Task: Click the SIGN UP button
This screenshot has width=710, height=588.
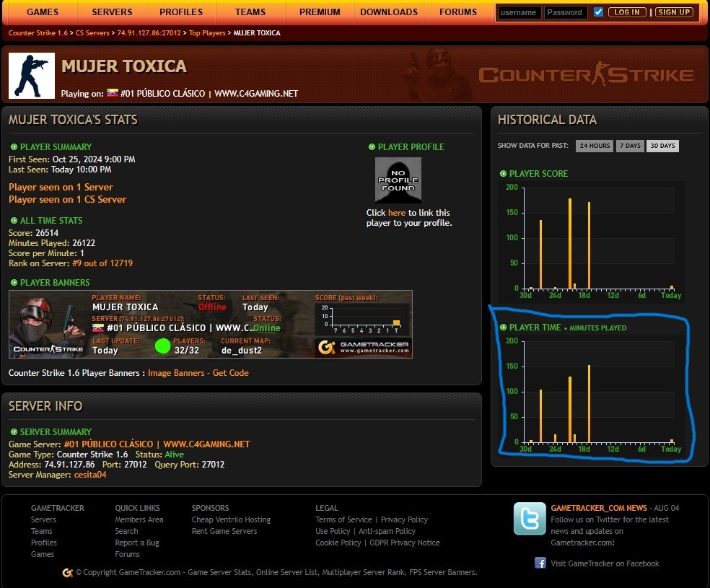Action: coord(674,12)
